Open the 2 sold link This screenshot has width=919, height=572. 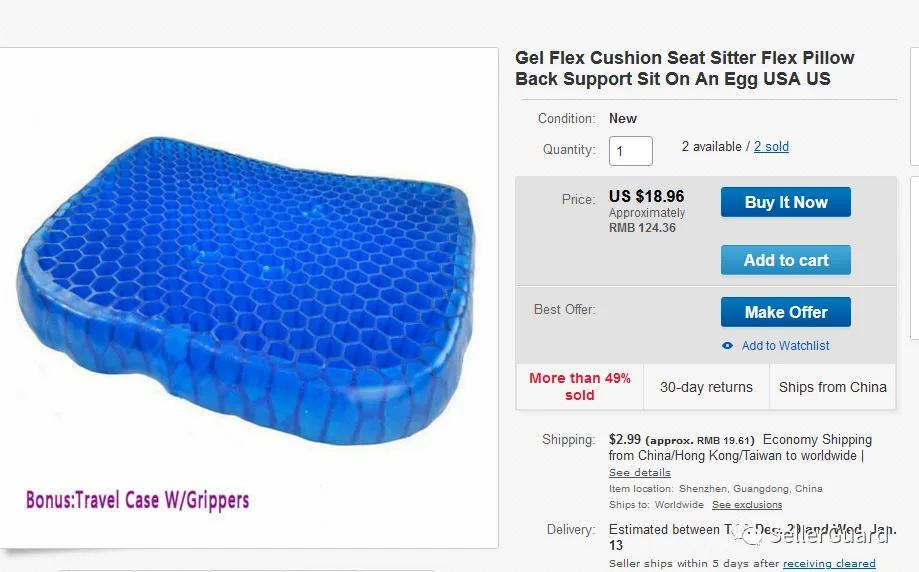771,147
